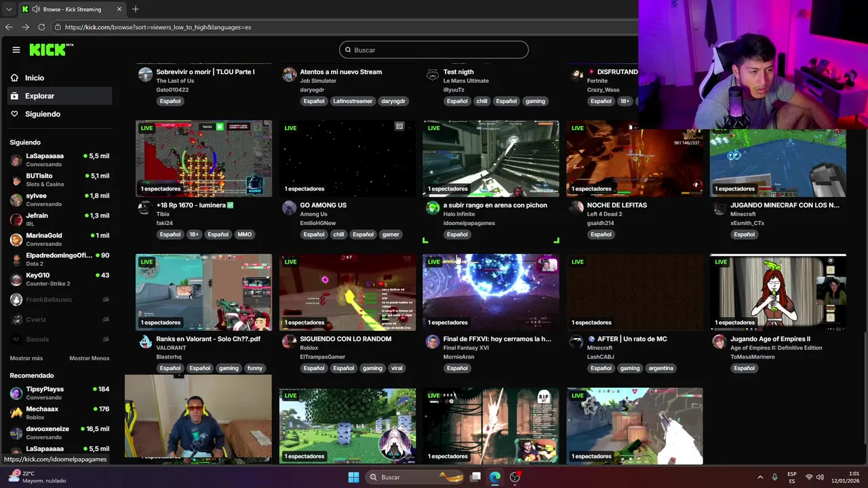Click the Kick logo
This screenshot has height=488, width=868.
pyautogui.click(x=51, y=49)
